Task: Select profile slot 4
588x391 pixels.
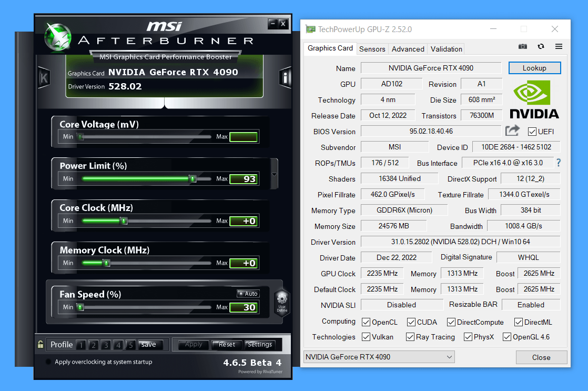Action: click(118, 345)
